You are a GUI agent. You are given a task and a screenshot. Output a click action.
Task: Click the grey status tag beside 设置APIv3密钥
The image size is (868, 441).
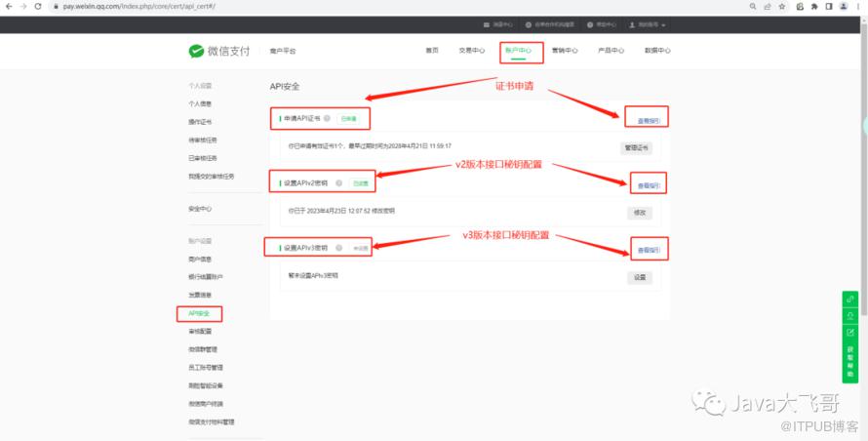[x=361, y=248]
